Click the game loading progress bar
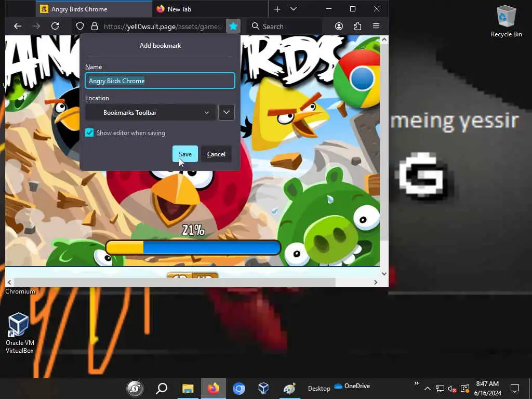 pos(193,248)
